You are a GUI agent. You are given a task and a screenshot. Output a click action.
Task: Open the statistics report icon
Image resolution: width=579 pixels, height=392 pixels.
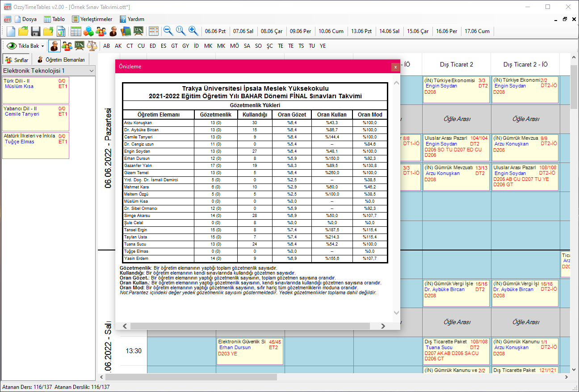tap(61, 31)
